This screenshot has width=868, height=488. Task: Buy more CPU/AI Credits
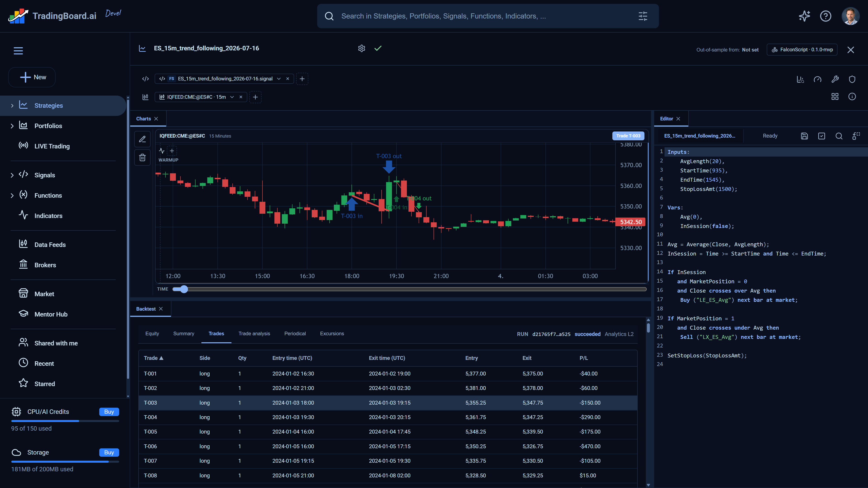[109, 412]
